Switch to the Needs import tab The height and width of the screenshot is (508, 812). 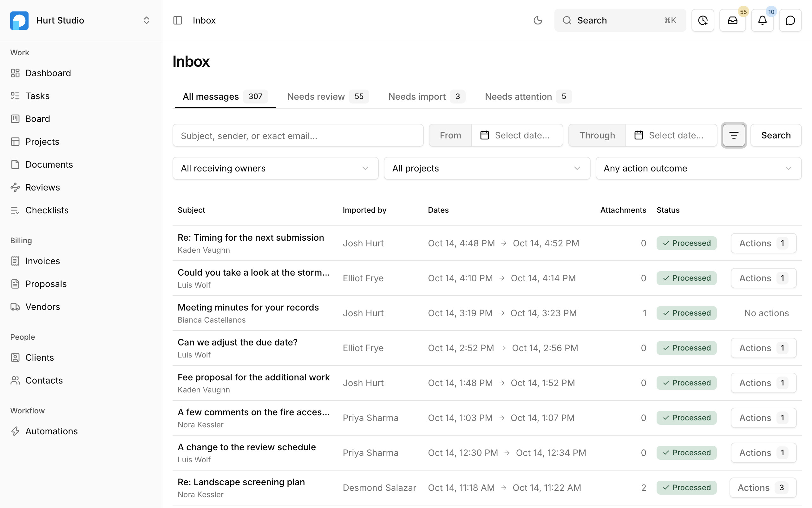[427, 97]
